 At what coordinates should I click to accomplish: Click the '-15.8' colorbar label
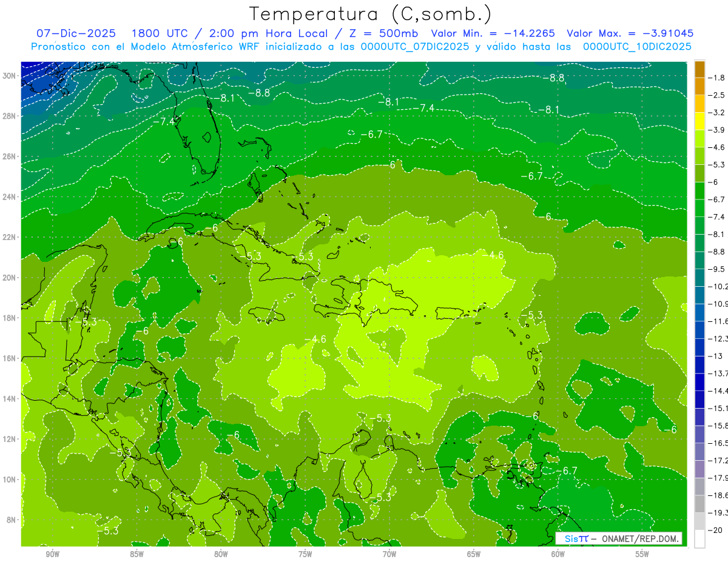(718, 426)
